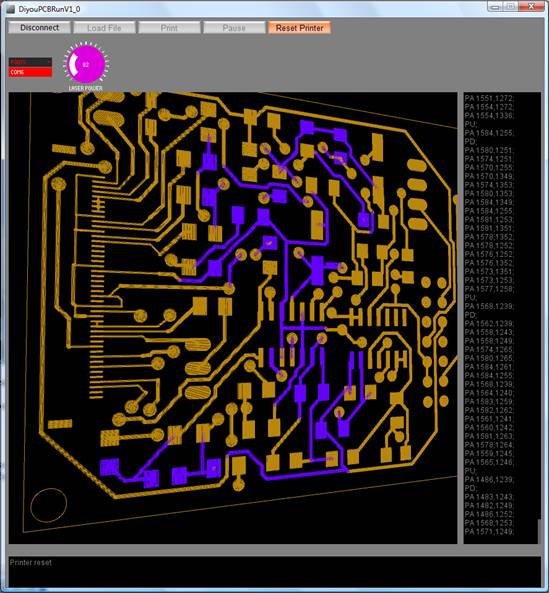The height and width of the screenshot is (593, 549).
Task: Pause the current print job
Action: pyautogui.click(x=234, y=28)
